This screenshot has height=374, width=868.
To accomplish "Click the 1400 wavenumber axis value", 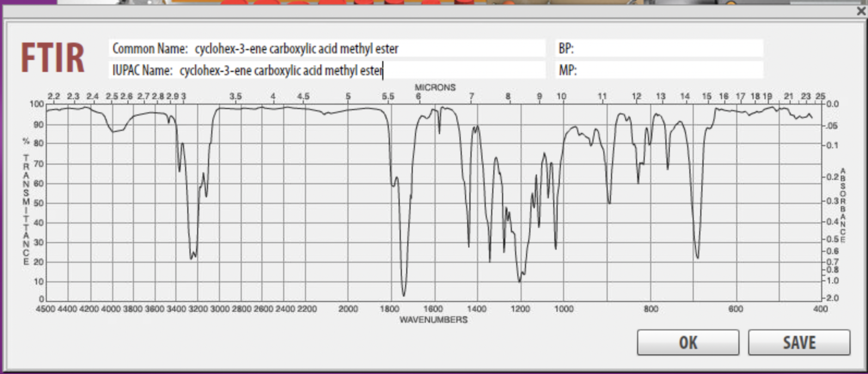I will click(x=476, y=309).
